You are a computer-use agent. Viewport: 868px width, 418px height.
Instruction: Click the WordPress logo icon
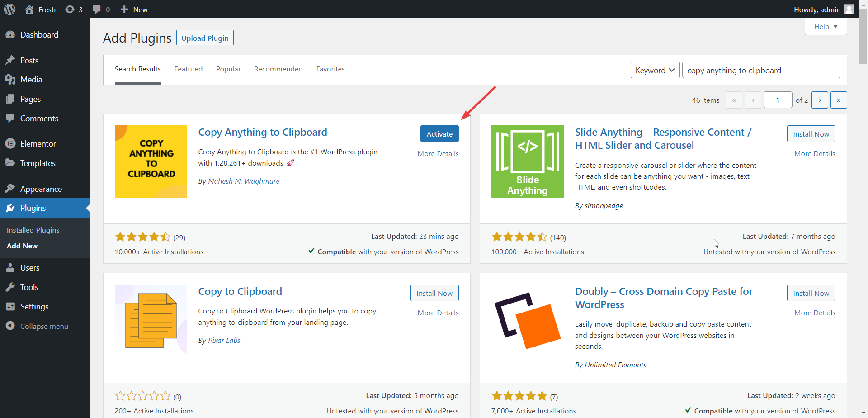9,9
